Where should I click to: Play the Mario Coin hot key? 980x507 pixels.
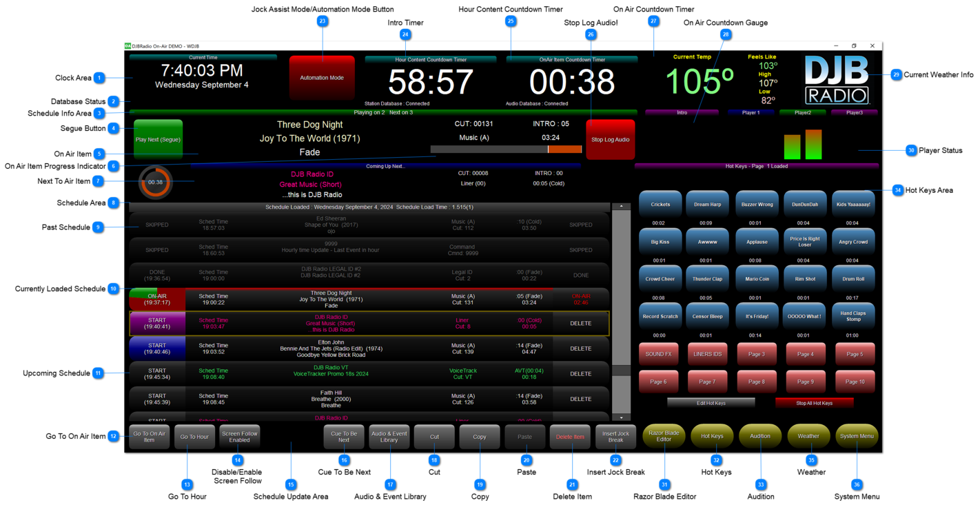(757, 279)
